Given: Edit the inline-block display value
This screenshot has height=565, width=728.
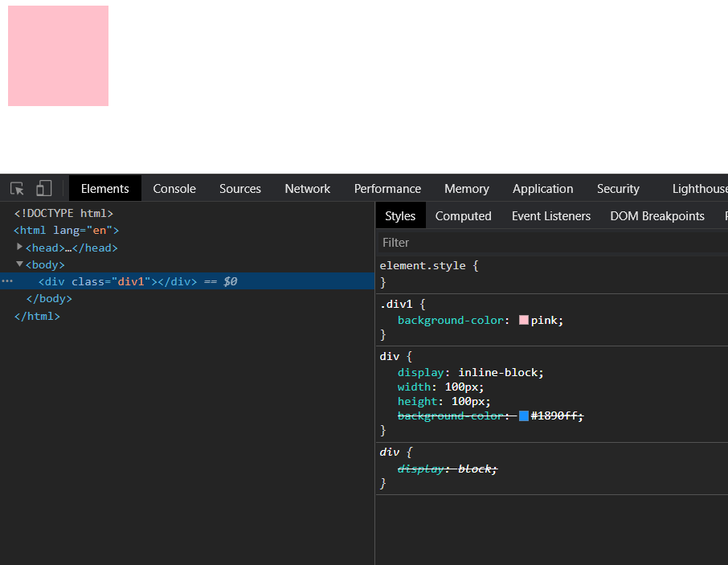Looking at the screenshot, I should pyautogui.click(x=500, y=372).
